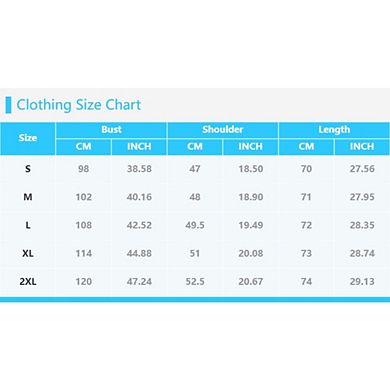Select the L size row label
The image size is (390, 390).
(28, 225)
